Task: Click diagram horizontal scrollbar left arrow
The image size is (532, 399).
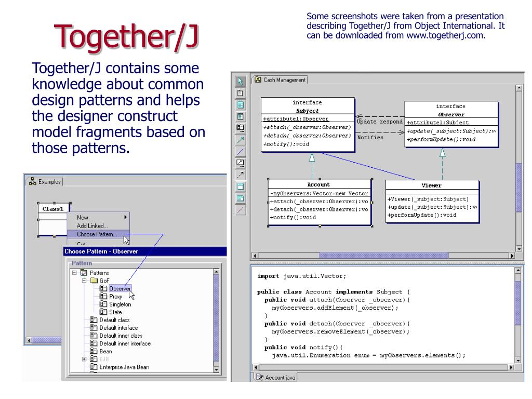Action: [255, 256]
